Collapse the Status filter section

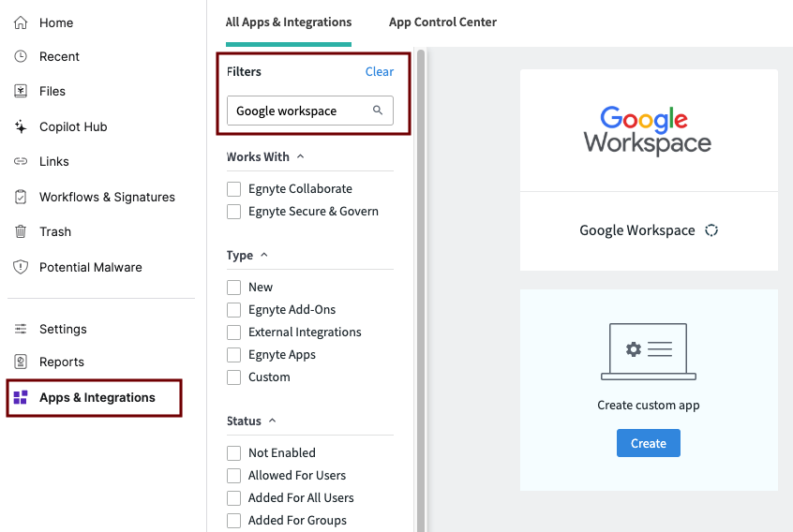click(x=272, y=421)
